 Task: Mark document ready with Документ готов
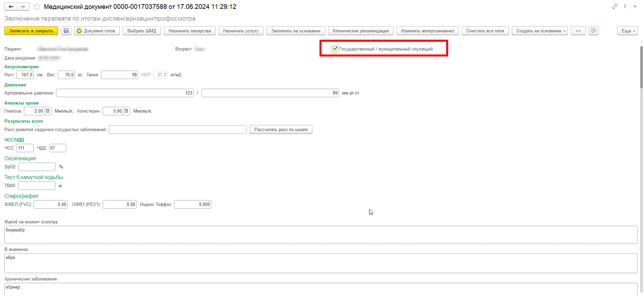tap(97, 31)
